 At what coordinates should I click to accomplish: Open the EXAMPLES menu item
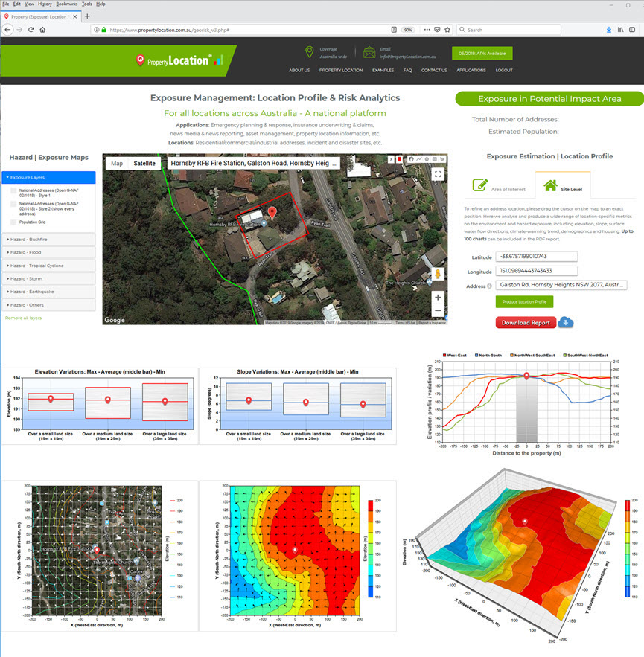[x=383, y=71]
